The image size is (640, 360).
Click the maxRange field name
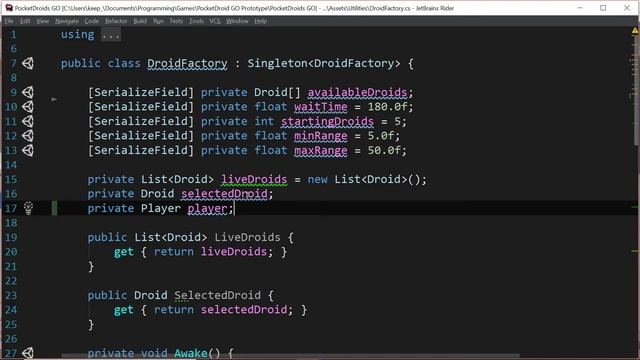(321, 151)
